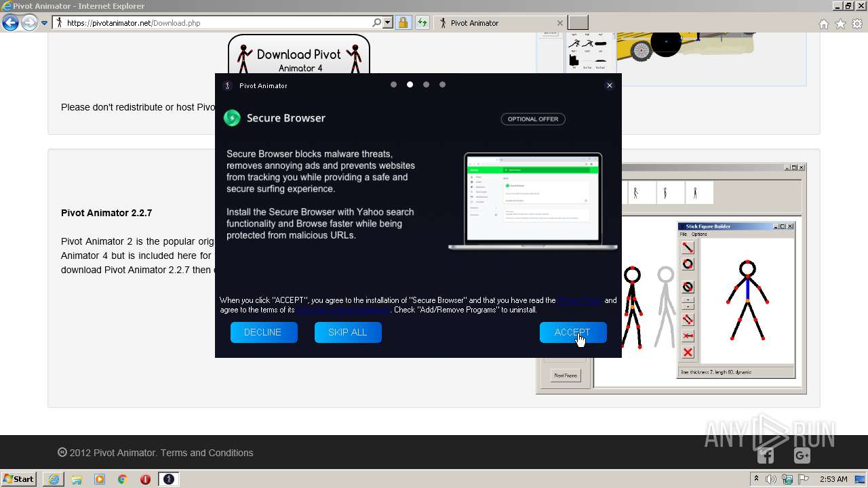
Task: Open the network status tray icon
Action: pos(787,479)
